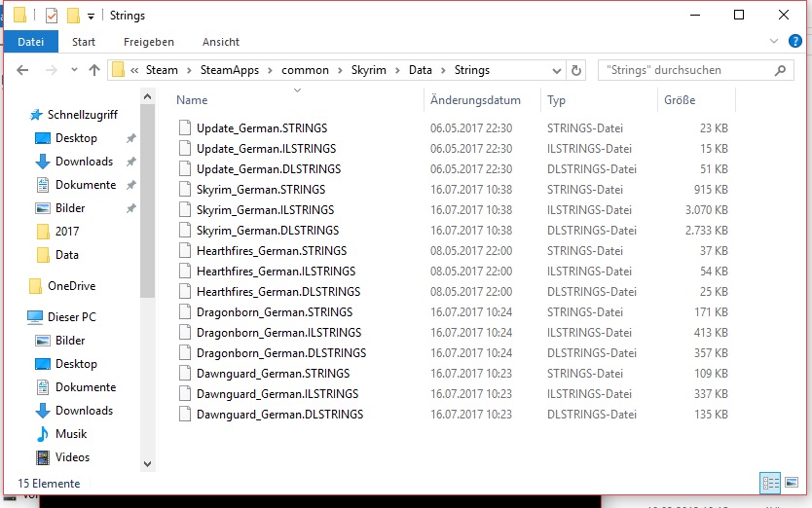The height and width of the screenshot is (508, 812).
Task: Switch to the Ansicht ribbon tab
Action: tap(221, 42)
